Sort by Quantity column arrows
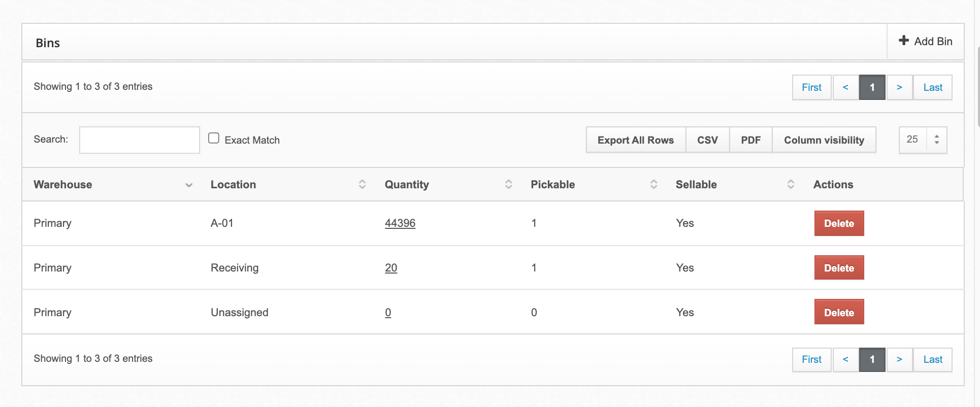 (508, 184)
